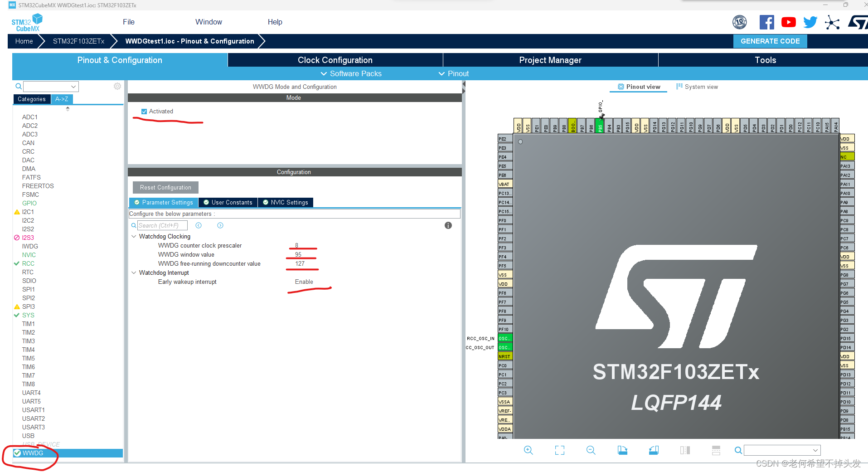Open the parameter info tooltip icon
The width and height of the screenshot is (868, 472).
click(x=448, y=225)
